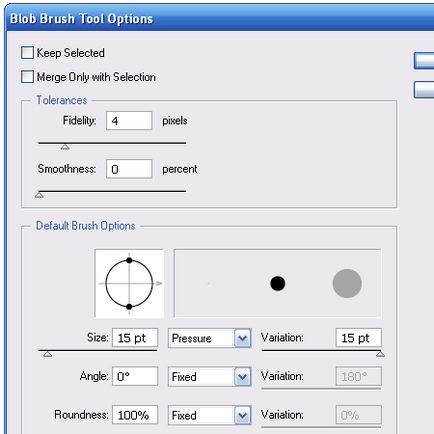Image resolution: width=434 pixels, height=434 pixels.
Task: Click the Size 15 pt input field
Action: (x=135, y=338)
